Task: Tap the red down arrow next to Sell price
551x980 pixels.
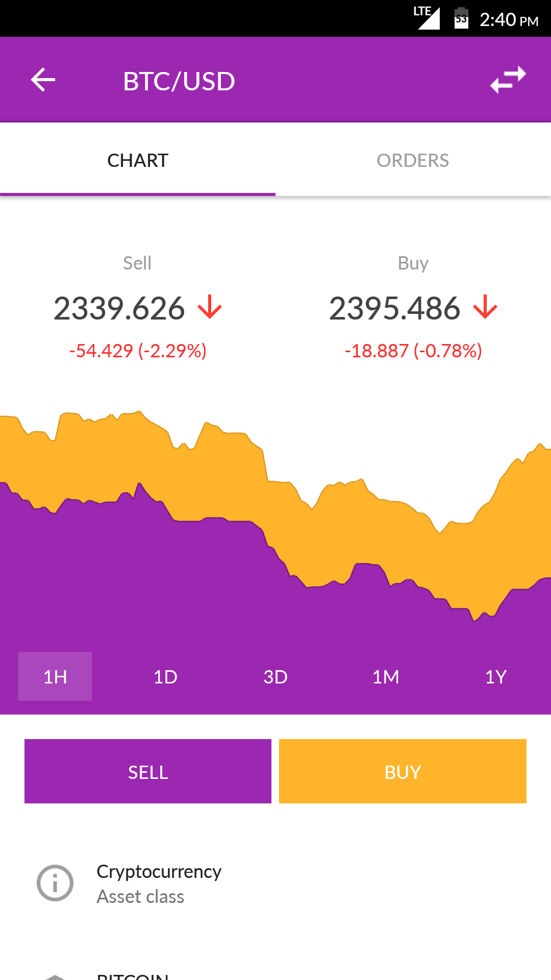Action: (x=210, y=307)
